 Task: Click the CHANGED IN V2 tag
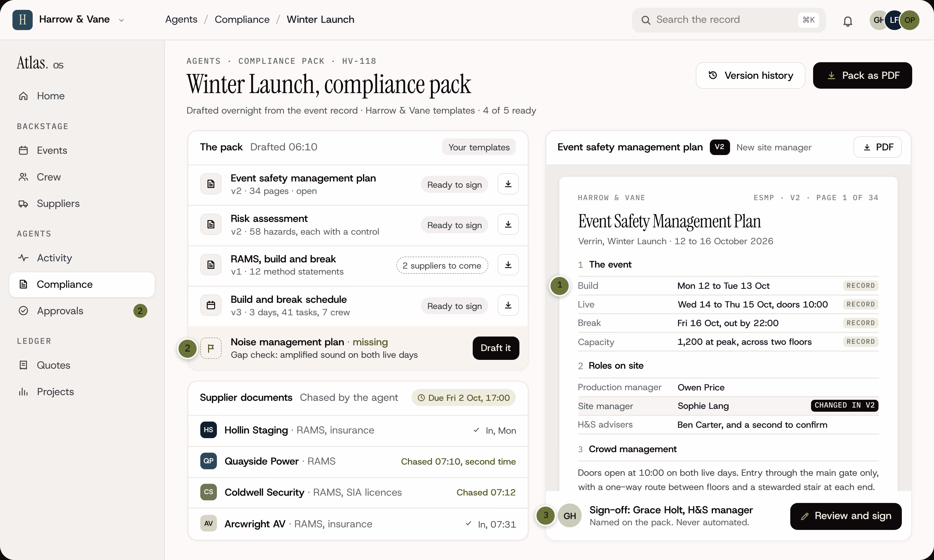pyautogui.click(x=844, y=405)
